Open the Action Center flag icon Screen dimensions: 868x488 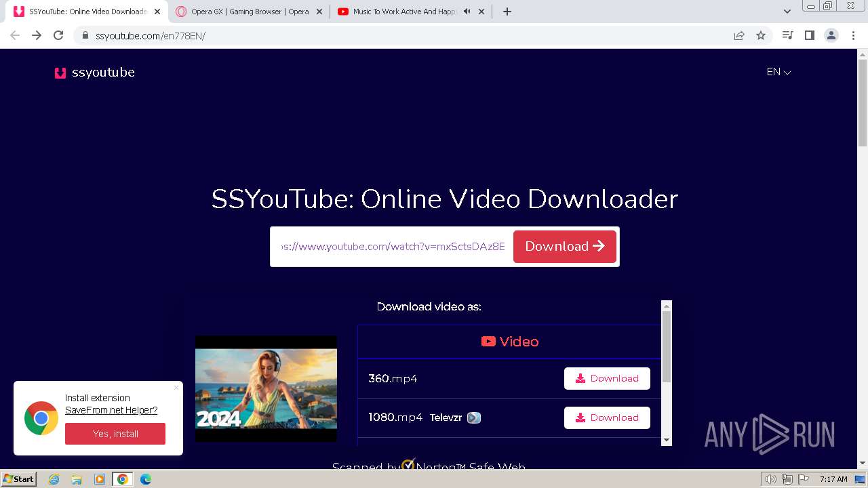pos(802,480)
